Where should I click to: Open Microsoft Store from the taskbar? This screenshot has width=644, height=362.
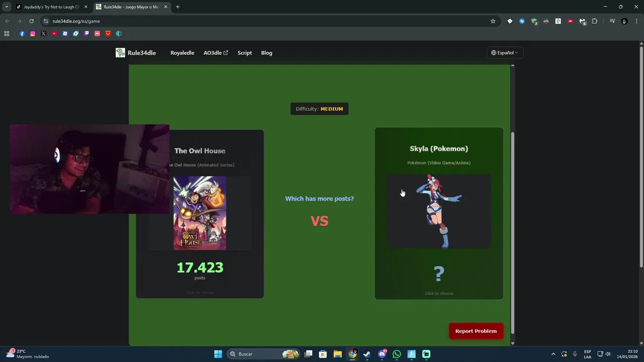tap(323, 354)
